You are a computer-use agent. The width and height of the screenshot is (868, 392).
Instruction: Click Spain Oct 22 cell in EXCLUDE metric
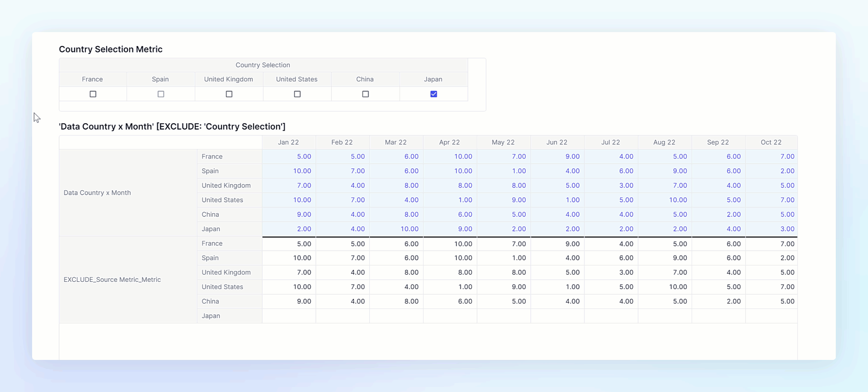tap(772, 258)
